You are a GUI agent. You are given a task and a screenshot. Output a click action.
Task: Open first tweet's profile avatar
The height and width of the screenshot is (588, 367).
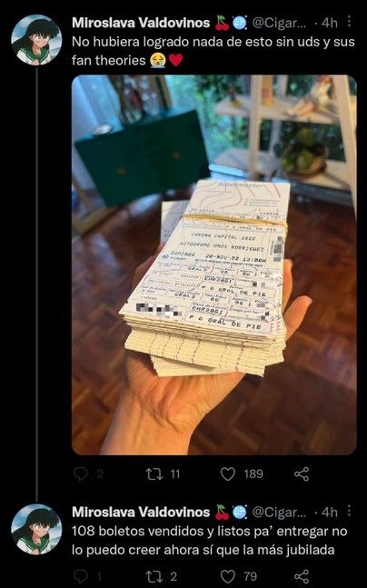(36, 40)
